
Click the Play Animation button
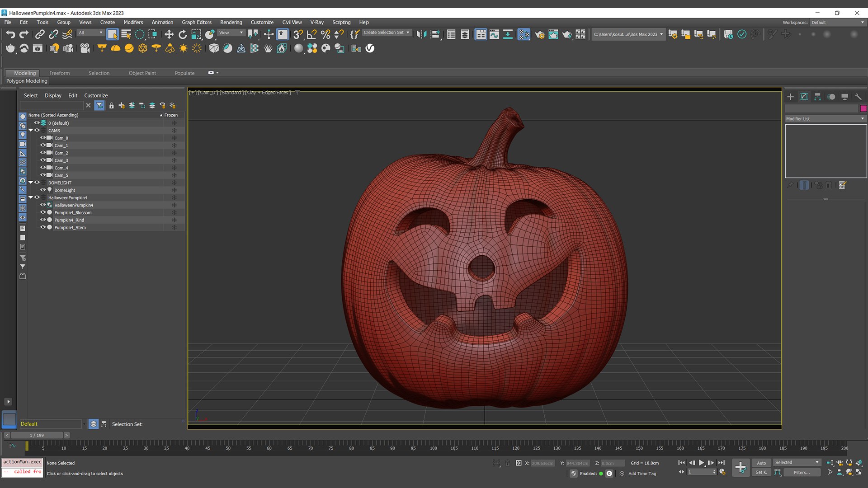pos(701,463)
